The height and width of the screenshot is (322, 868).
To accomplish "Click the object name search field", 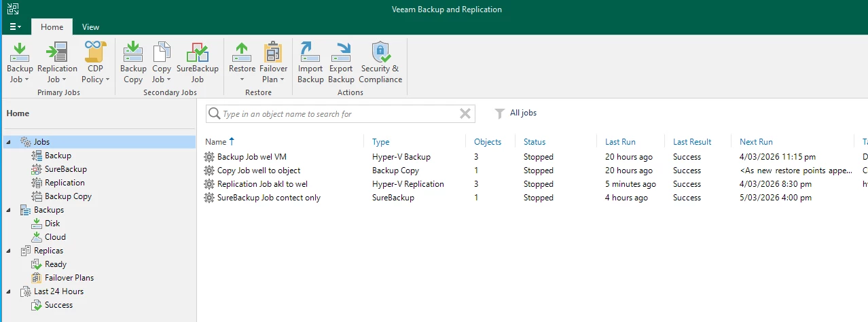I will coord(336,114).
